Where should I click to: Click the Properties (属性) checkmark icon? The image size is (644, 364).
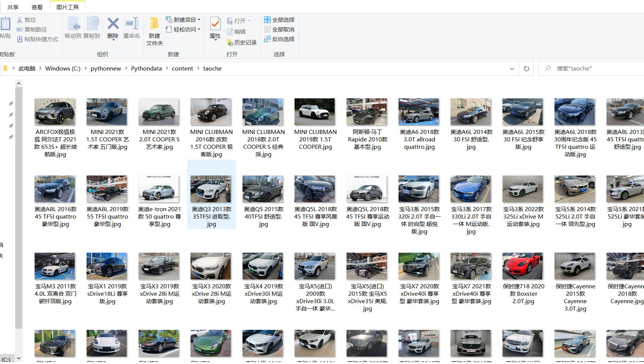click(215, 23)
